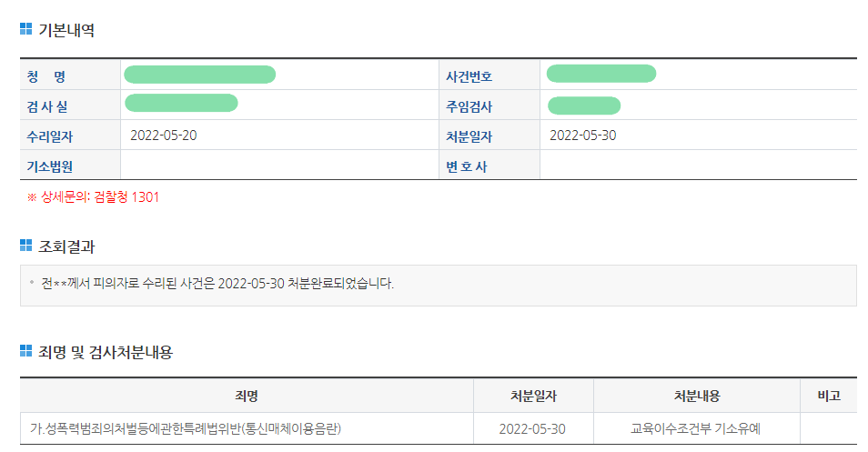868x452 pixels.
Task: Click the 죄명 column header
Action: click(247, 396)
